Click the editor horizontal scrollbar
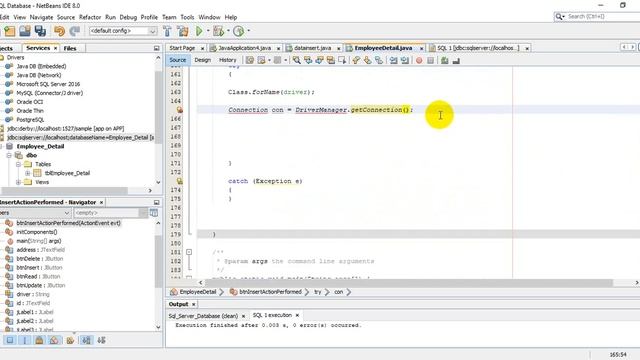Screen dimensions: 640x360 coord(409,282)
